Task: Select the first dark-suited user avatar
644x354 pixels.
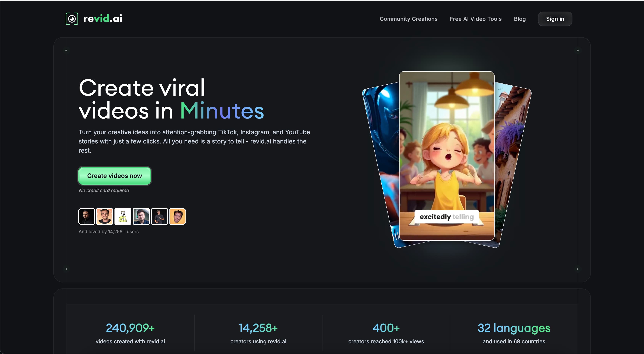Action: point(86,216)
